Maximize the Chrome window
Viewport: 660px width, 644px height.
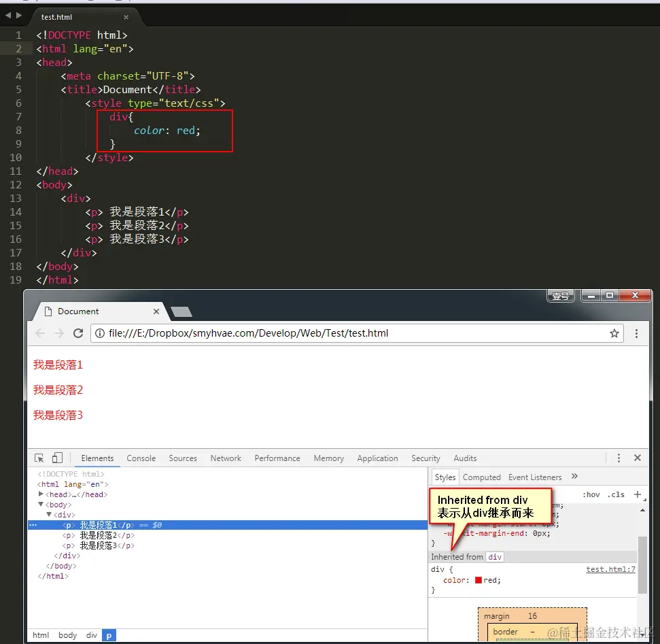click(610, 296)
